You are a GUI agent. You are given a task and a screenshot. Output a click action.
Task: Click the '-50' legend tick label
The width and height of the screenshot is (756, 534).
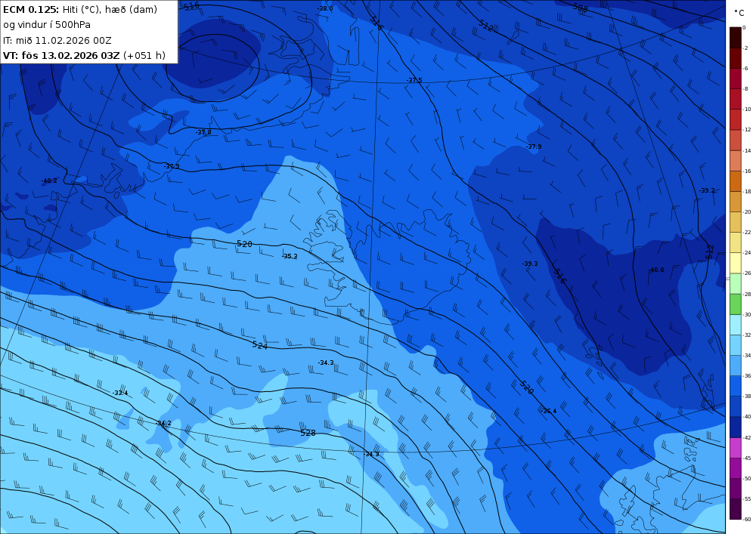pyautogui.click(x=748, y=479)
